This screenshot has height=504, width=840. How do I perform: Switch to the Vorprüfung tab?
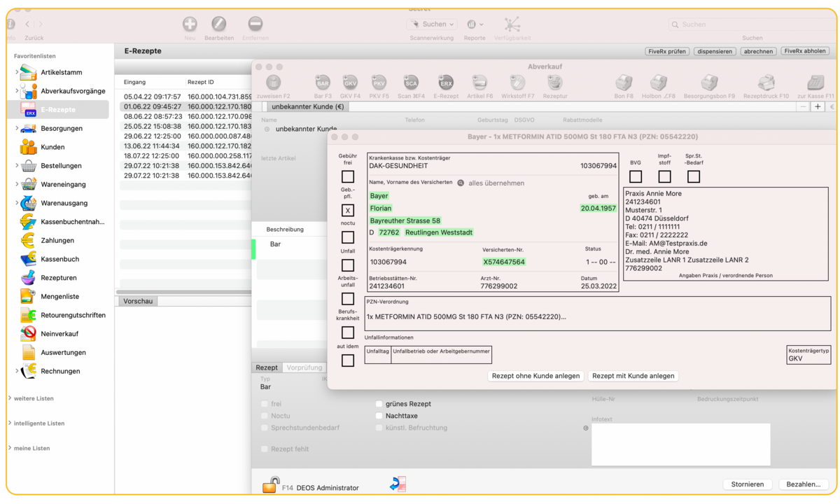pos(304,367)
